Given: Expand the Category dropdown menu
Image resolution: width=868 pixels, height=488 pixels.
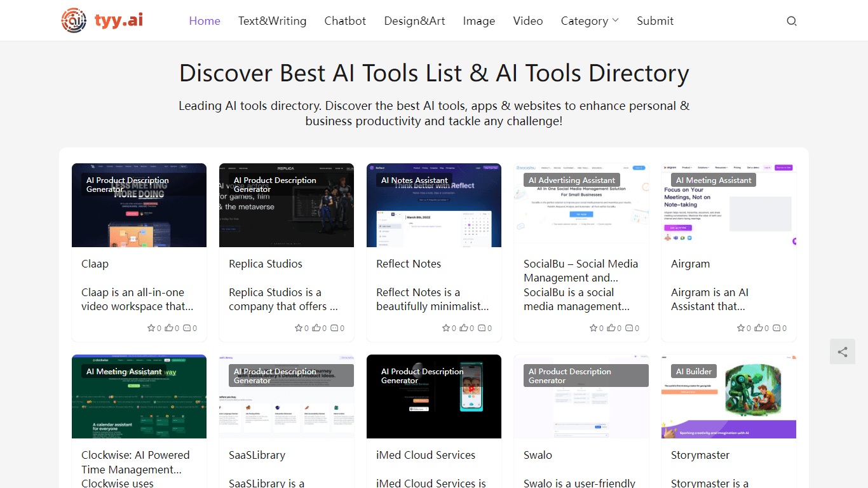Looking at the screenshot, I should pos(590,21).
